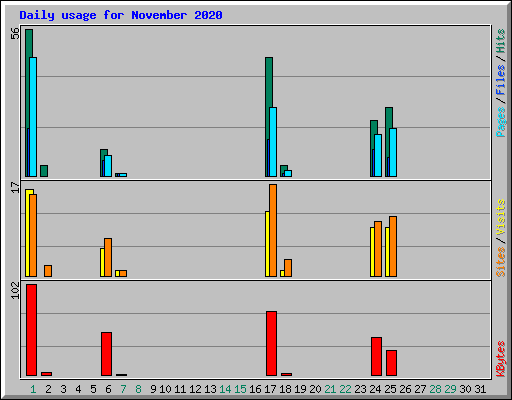This screenshot has width=512, height=400.
Task: Click the 'Daily usage for November 2020' title
Action: coord(121,15)
